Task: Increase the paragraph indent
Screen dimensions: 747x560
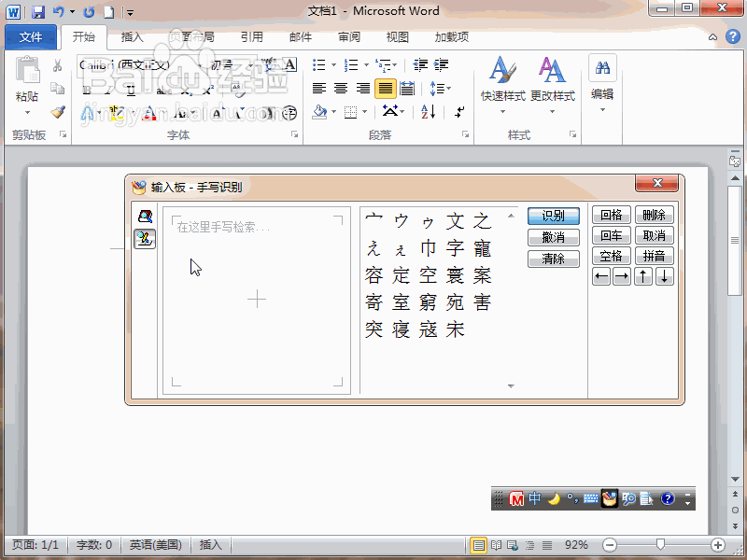Action: (441, 64)
